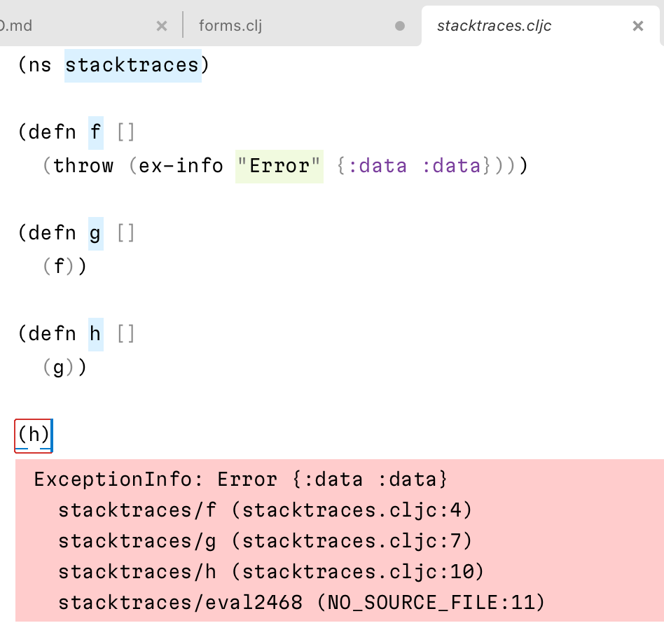Click the empty argument vector of defn g
Viewport: 664px width, 644px height.
pos(126,233)
